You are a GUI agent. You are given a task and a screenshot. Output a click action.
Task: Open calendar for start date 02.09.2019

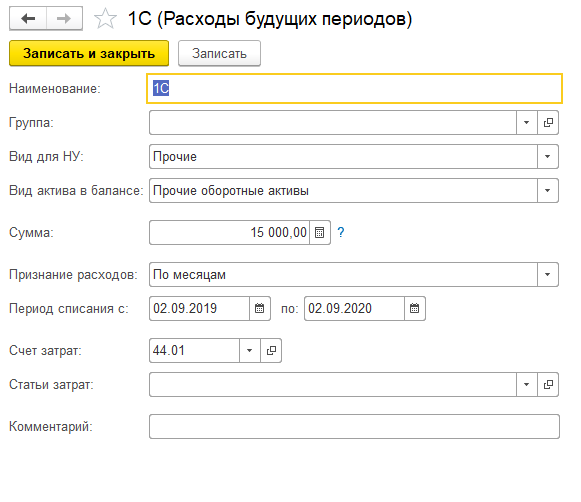(x=259, y=308)
